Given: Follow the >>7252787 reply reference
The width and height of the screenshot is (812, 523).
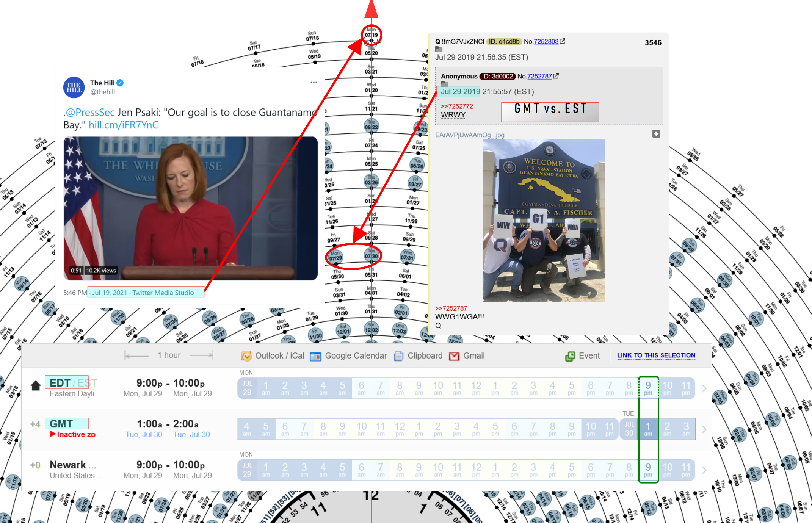Looking at the screenshot, I should [451, 308].
